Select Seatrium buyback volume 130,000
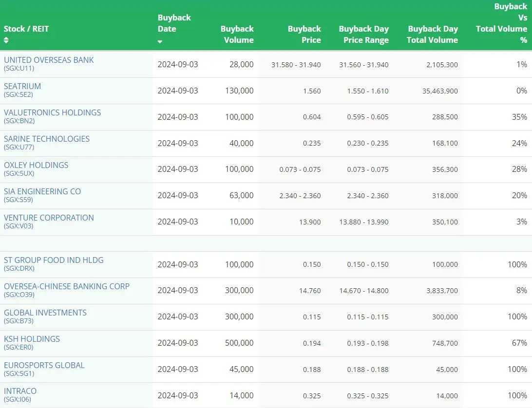The image size is (532, 408). 239,91
